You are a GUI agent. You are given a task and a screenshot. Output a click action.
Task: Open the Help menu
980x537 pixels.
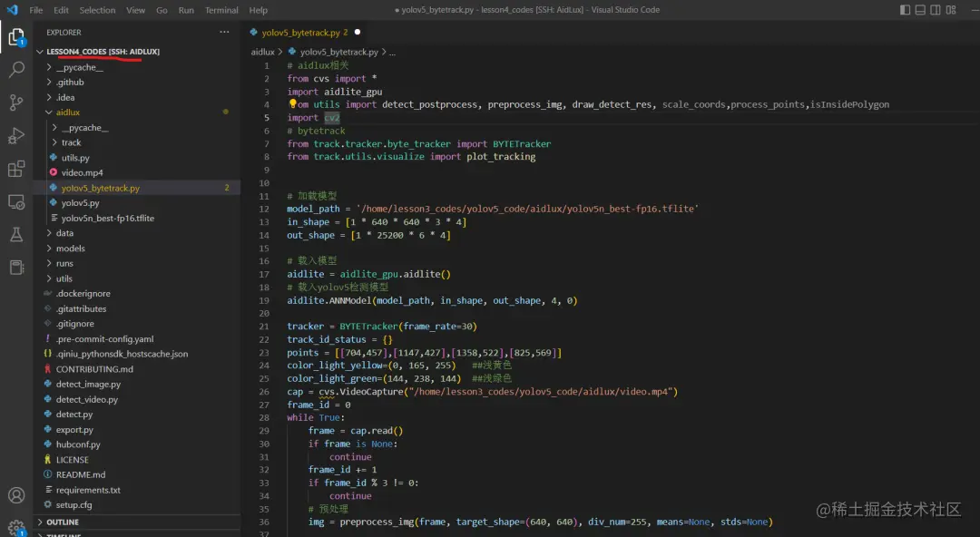[258, 10]
